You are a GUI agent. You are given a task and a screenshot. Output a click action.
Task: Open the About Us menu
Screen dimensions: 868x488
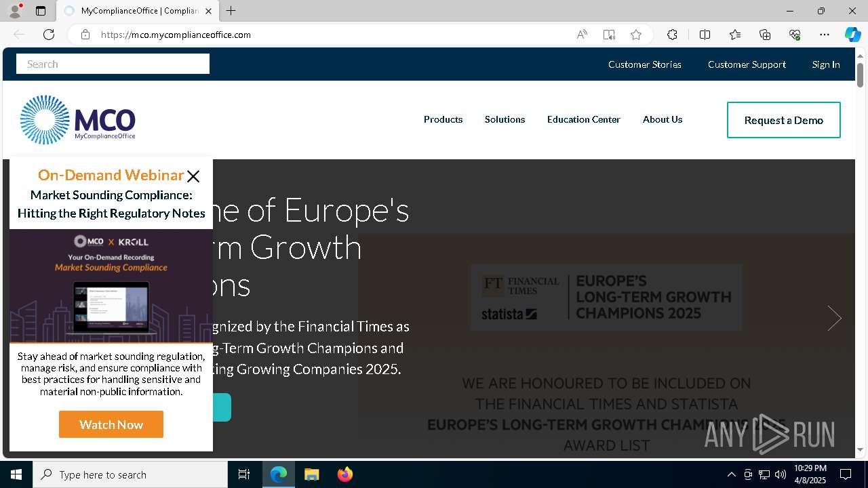663,119
